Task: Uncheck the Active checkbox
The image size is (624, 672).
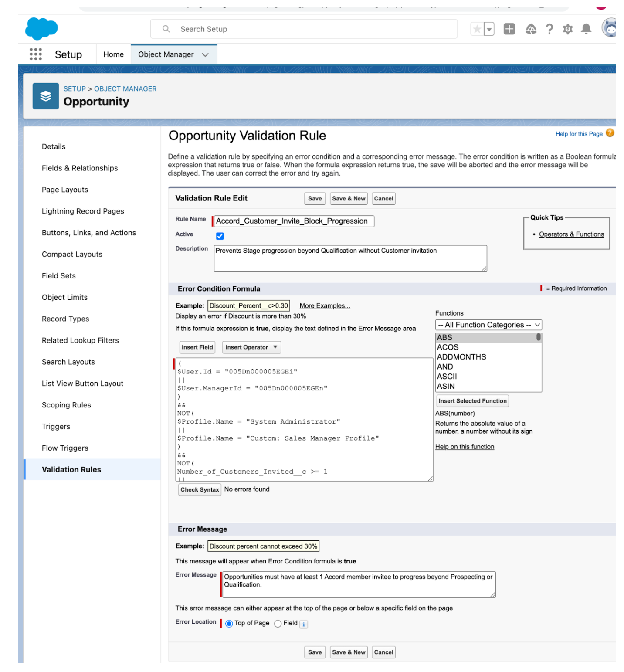Action: pos(220,236)
